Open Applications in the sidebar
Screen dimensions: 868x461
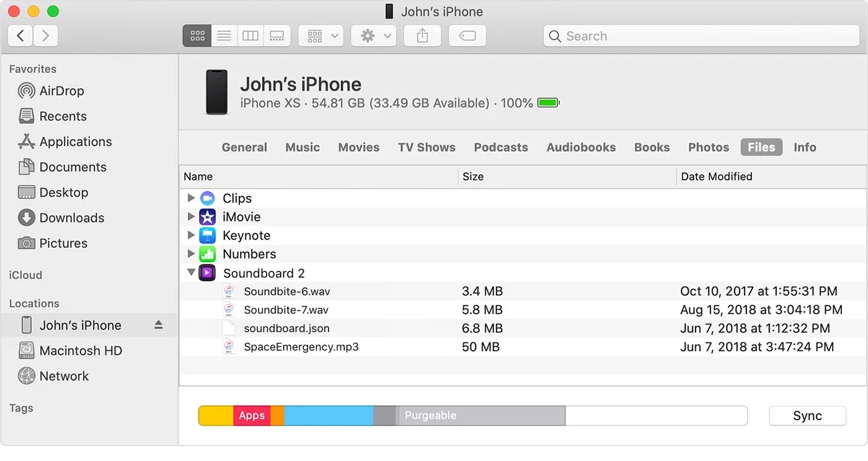pyautogui.click(x=65, y=141)
